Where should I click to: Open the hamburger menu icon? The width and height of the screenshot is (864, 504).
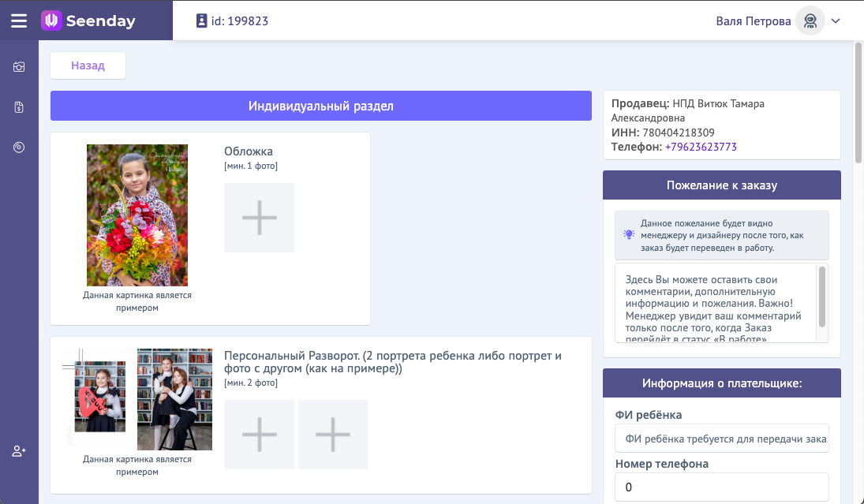click(19, 21)
